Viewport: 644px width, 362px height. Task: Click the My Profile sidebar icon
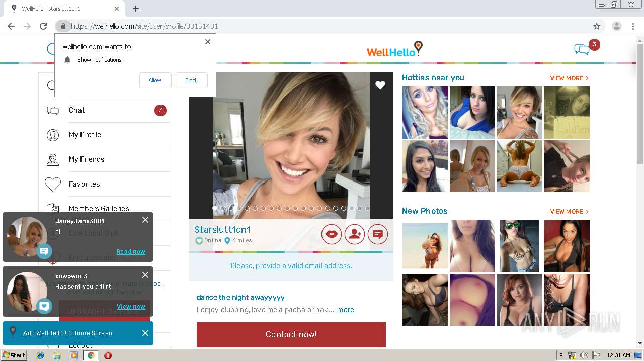(53, 135)
